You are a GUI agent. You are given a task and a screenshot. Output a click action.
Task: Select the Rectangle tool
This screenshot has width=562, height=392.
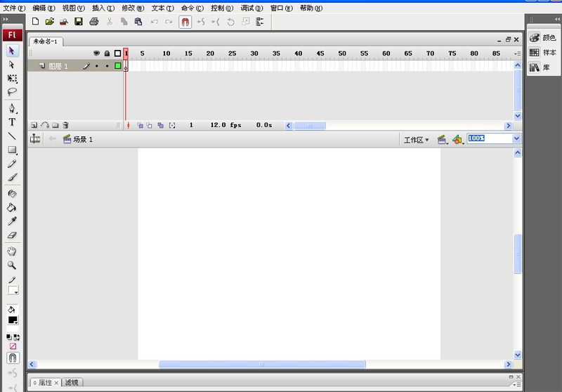coord(12,150)
